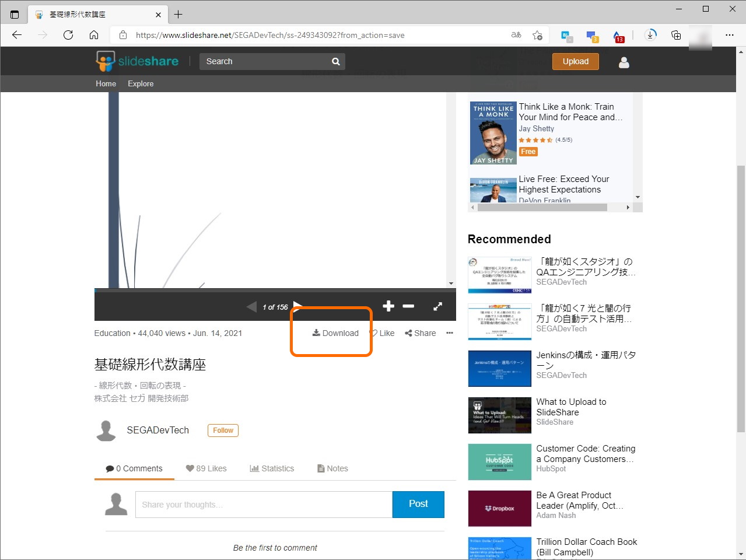
Task: Go back one slide with the left arrow
Action: pyautogui.click(x=251, y=306)
